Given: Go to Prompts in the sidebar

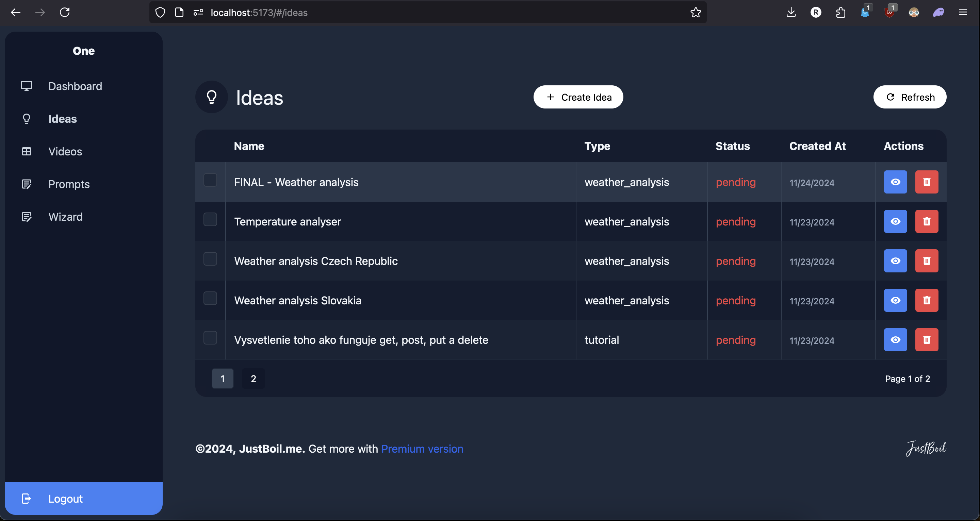Looking at the screenshot, I should pos(69,184).
